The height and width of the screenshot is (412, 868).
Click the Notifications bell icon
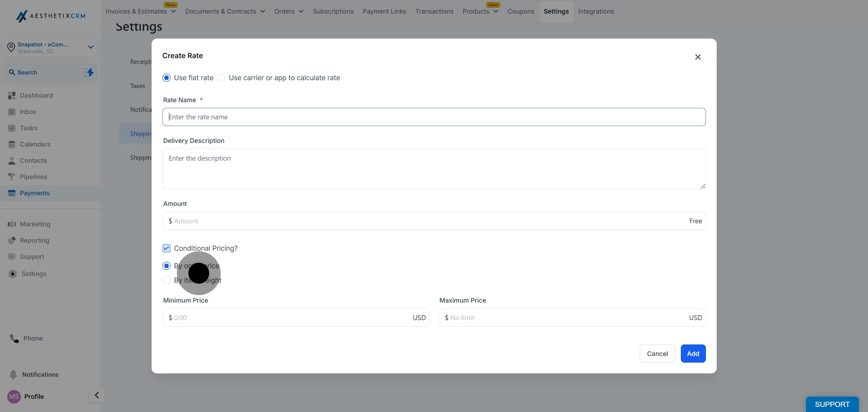coord(13,375)
